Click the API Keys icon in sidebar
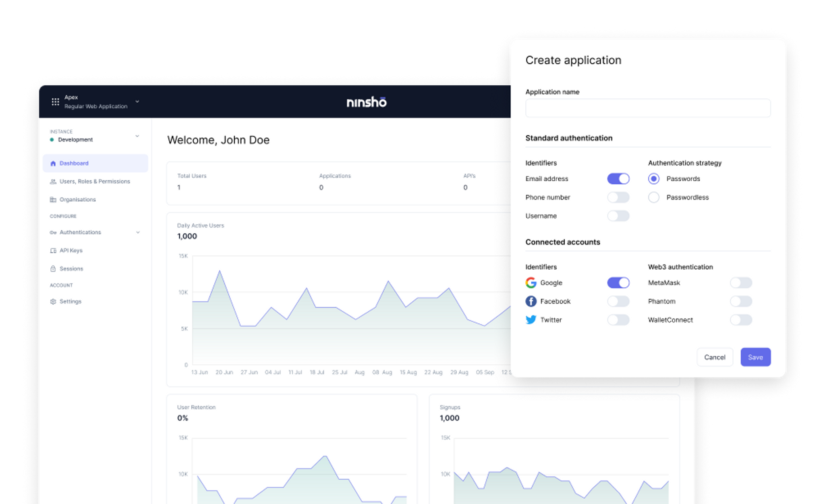This screenshot has height=504, width=825. [x=53, y=250]
